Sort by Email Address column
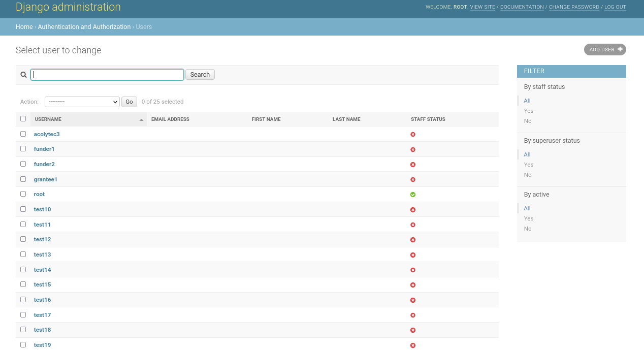The height and width of the screenshot is (350, 644). pos(170,119)
